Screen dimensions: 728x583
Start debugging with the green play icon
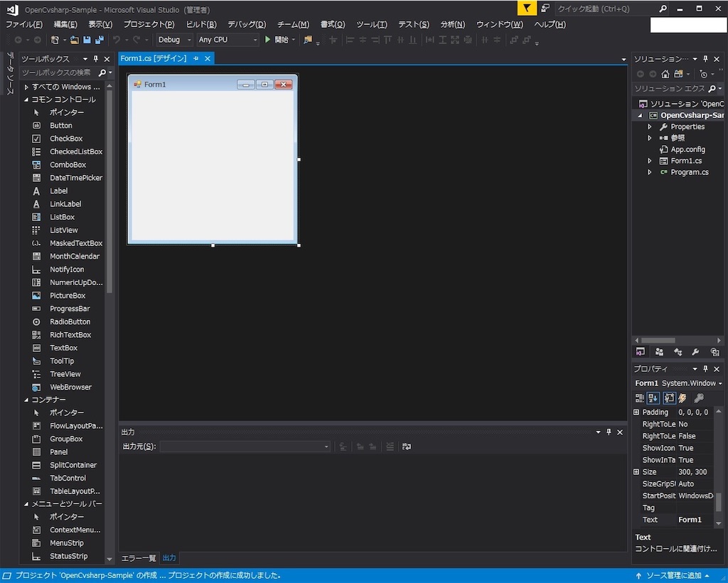click(267, 40)
